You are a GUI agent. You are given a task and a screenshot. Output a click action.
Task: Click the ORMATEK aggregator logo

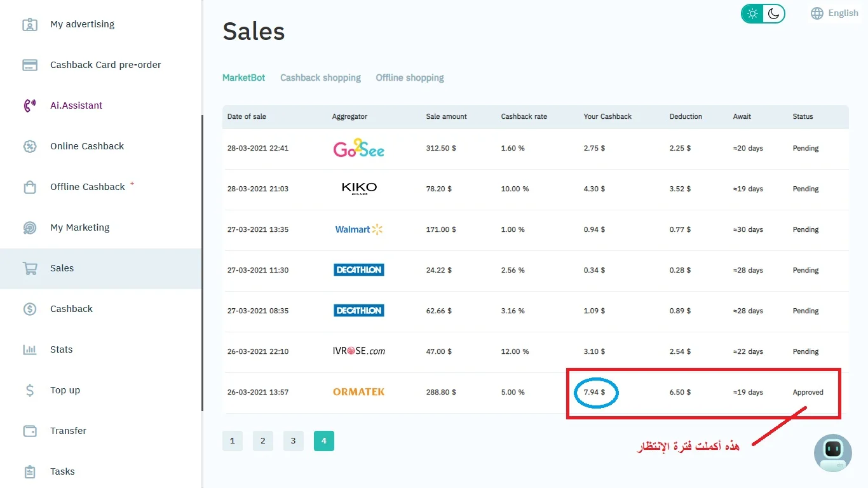(x=358, y=392)
